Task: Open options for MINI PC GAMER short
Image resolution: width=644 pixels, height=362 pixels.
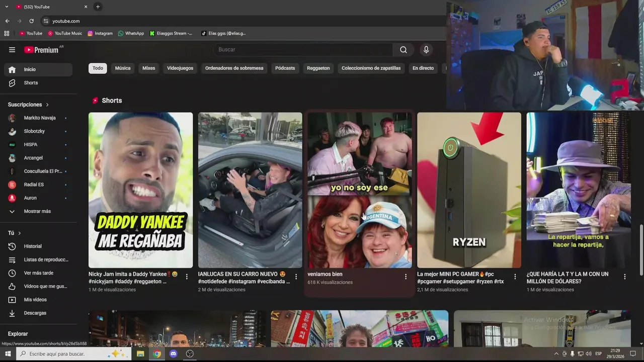Action: point(515,277)
